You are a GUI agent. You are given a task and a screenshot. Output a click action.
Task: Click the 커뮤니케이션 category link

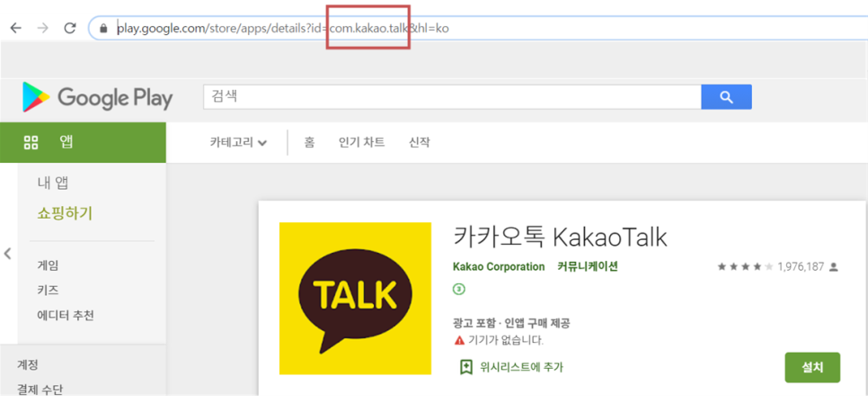tap(588, 266)
